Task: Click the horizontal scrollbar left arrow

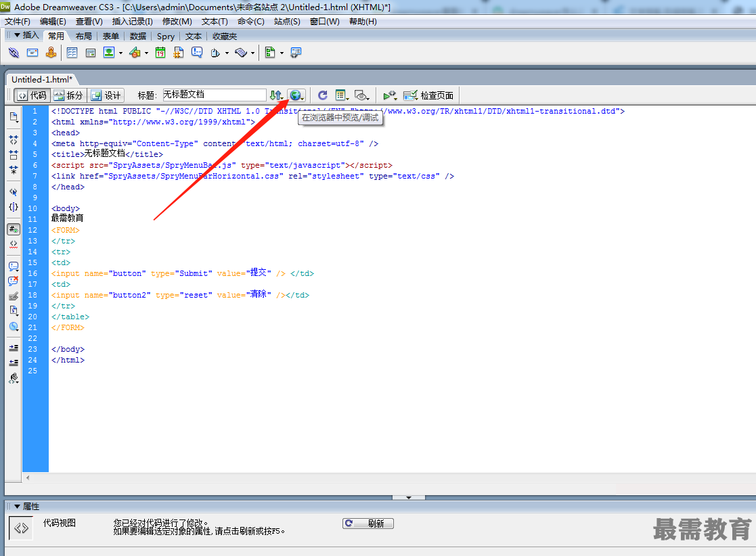Action: [28, 478]
